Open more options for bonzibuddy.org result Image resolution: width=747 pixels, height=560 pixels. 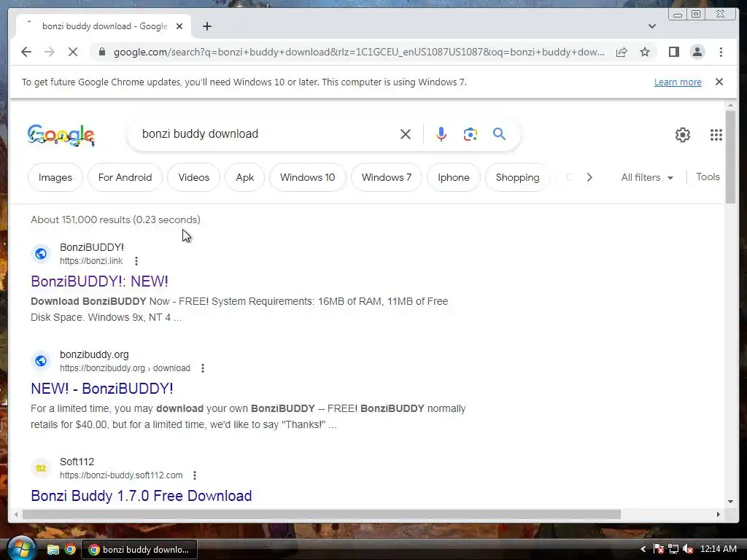pos(203,368)
